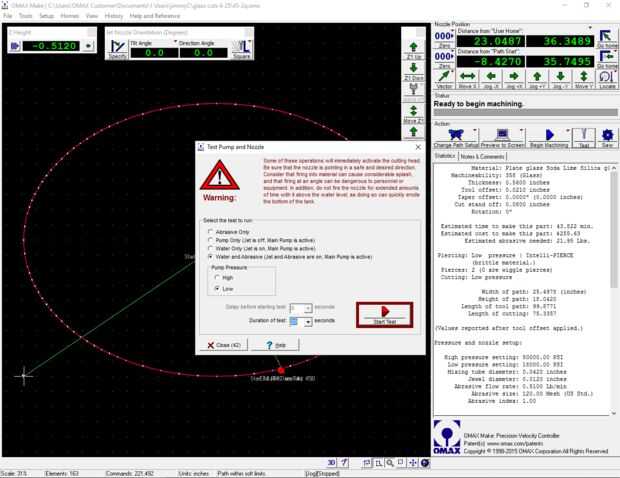Screen dimensions: 620x478
Task: Open the History menu
Action: coord(114,16)
